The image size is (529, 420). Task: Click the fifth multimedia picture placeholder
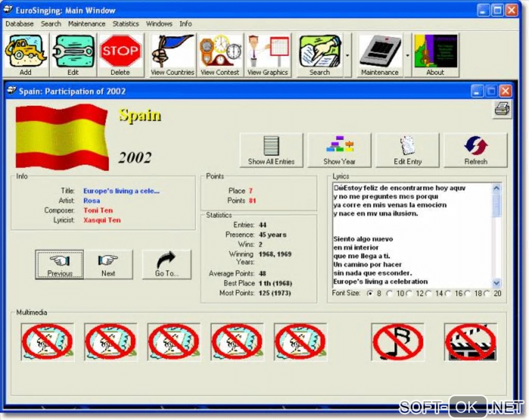(300, 342)
